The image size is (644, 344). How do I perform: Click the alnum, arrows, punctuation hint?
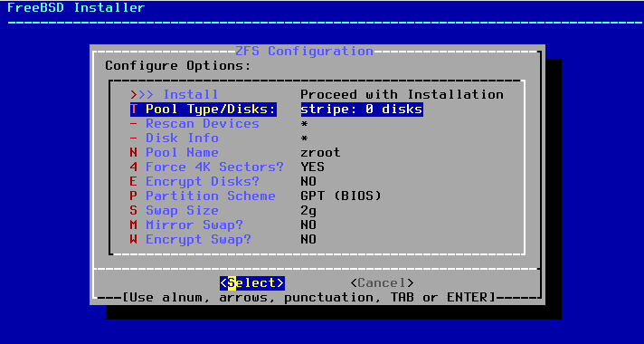(x=308, y=297)
